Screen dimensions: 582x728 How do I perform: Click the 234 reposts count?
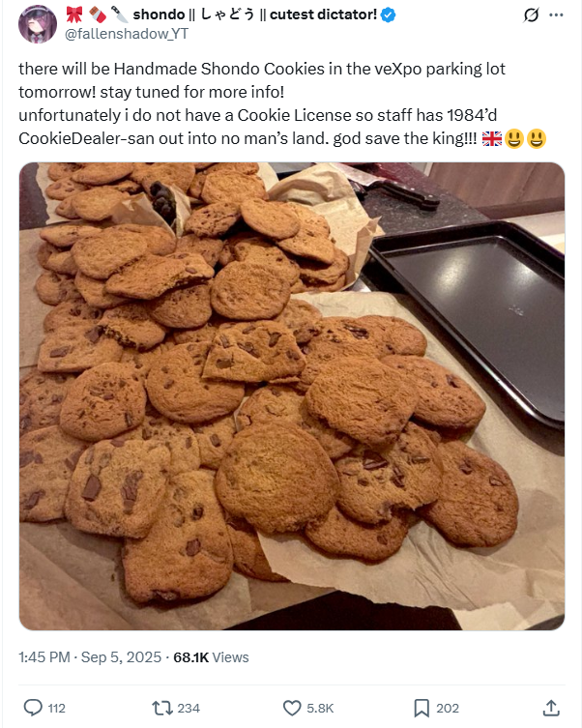tap(189, 708)
